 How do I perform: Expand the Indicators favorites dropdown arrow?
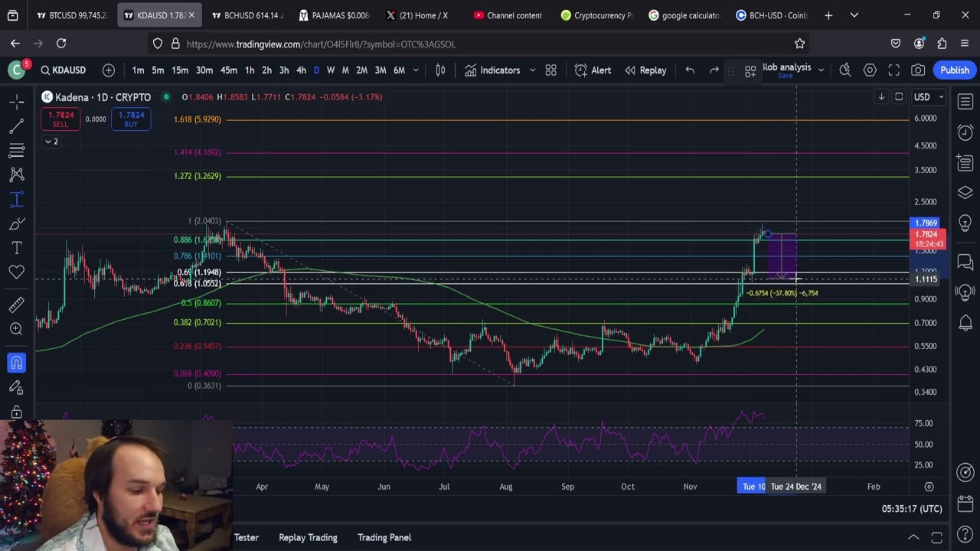pyautogui.click(x=532, y=70)
